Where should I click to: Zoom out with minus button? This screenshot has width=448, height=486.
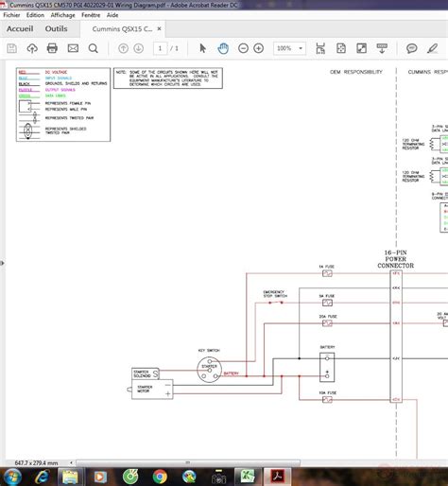click(243, 48)
